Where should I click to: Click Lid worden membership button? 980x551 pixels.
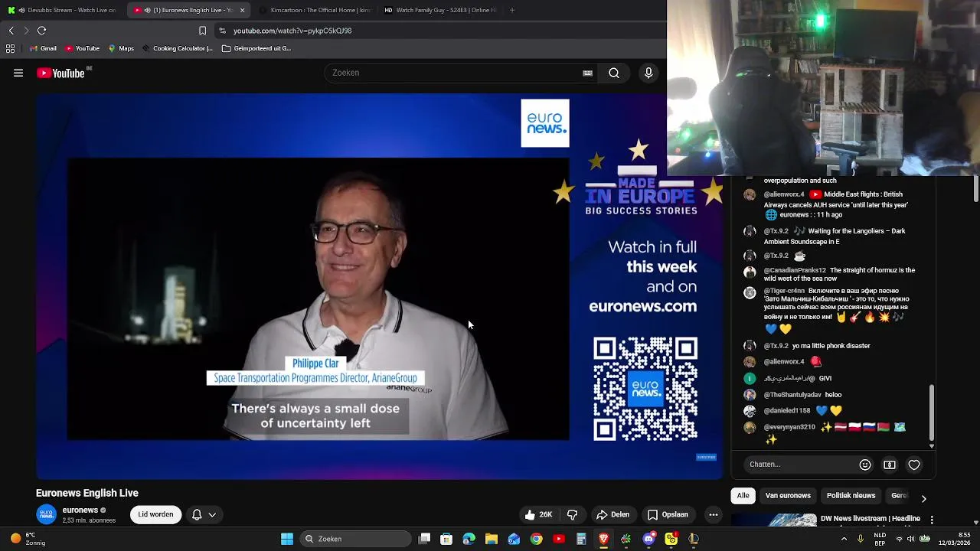[x=155, y=514]
